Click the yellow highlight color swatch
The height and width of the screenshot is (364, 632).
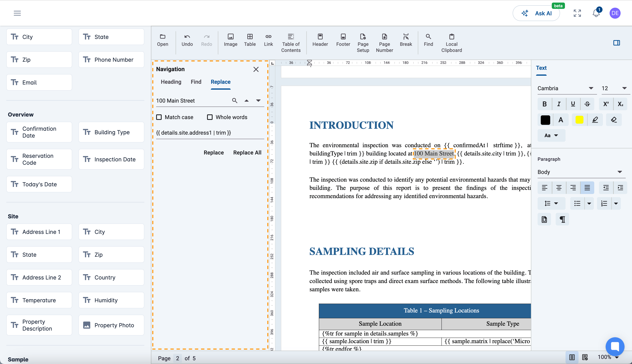[579, 120]
